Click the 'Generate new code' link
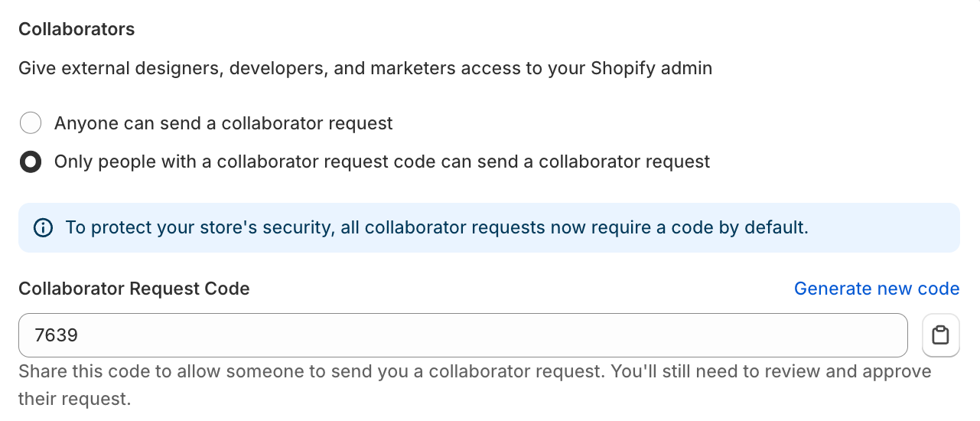Screen dimensions: 980x421 click(876, 289)
